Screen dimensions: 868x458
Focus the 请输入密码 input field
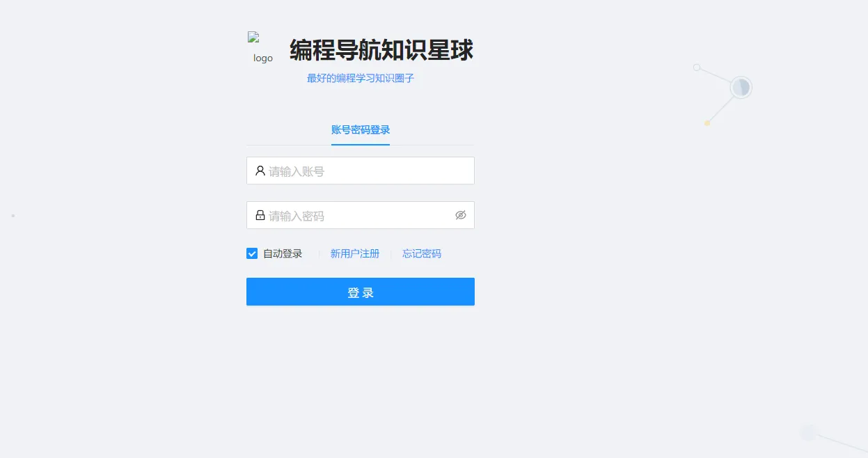[361, 215]
